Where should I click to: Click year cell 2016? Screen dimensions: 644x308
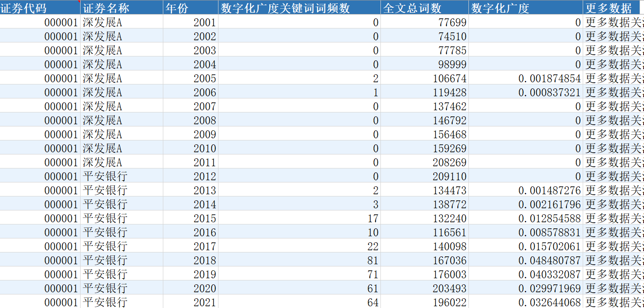click(190, 232)
